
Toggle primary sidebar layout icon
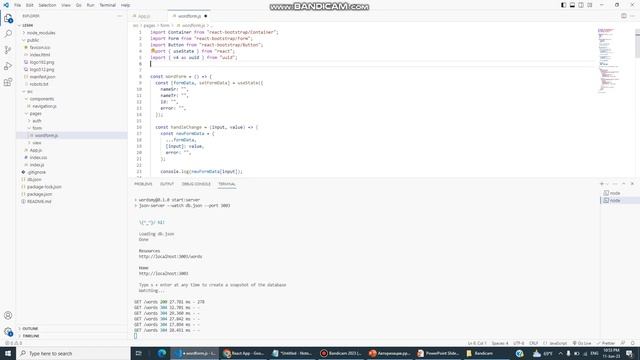click(x=564, y=5)
